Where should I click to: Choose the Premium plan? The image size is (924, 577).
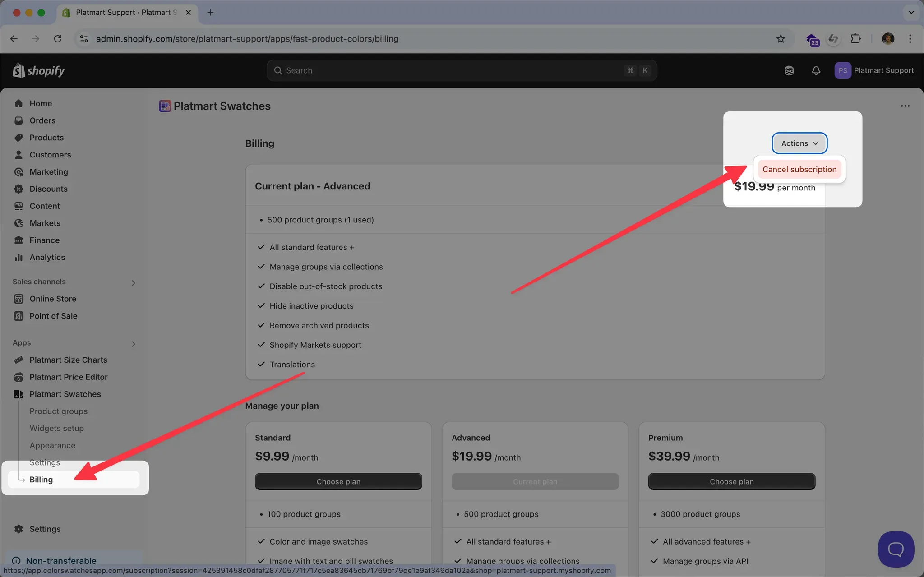coord(731,481)
